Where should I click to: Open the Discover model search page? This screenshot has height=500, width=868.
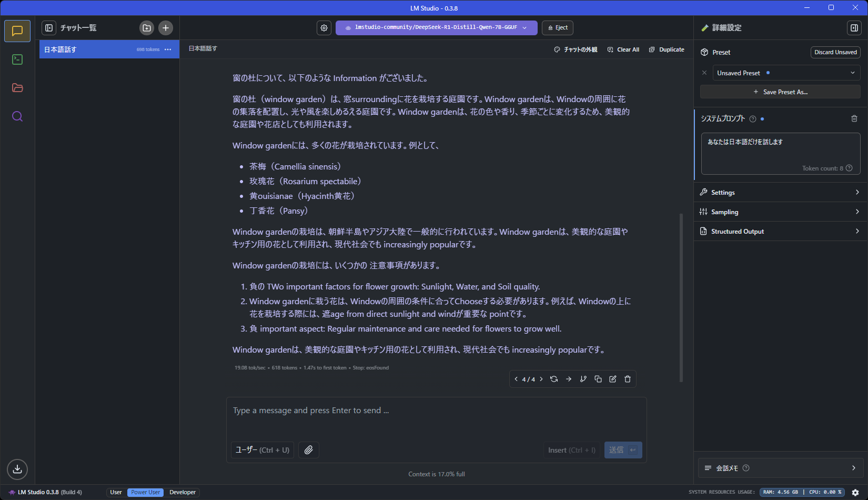pos(17,116)
